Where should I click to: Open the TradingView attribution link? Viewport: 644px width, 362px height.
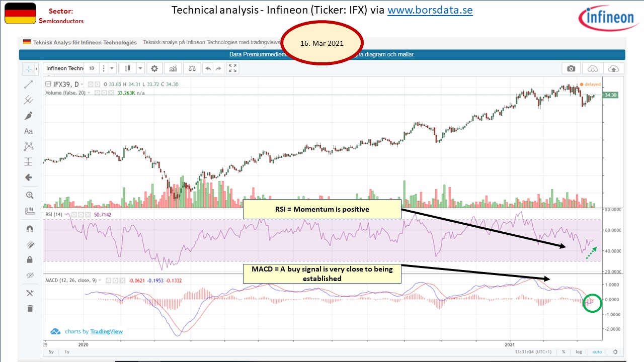106,331
